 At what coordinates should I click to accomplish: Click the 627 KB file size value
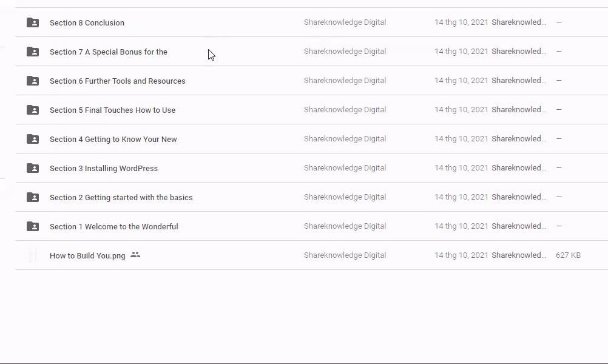click(568, 255)
